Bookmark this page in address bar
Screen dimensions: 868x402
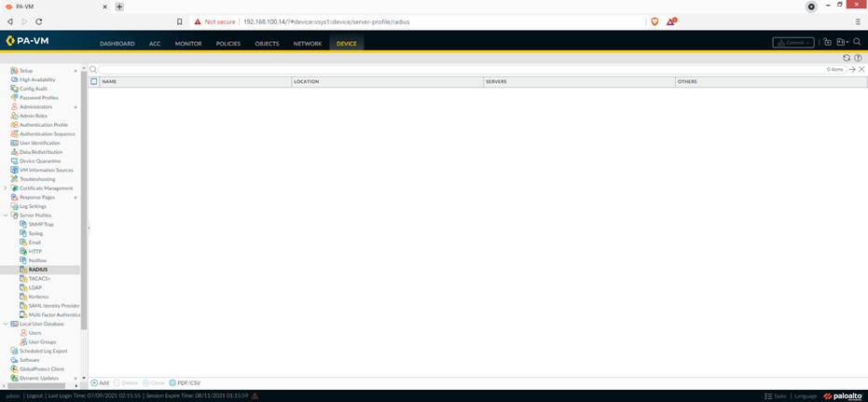pos(179,21)
